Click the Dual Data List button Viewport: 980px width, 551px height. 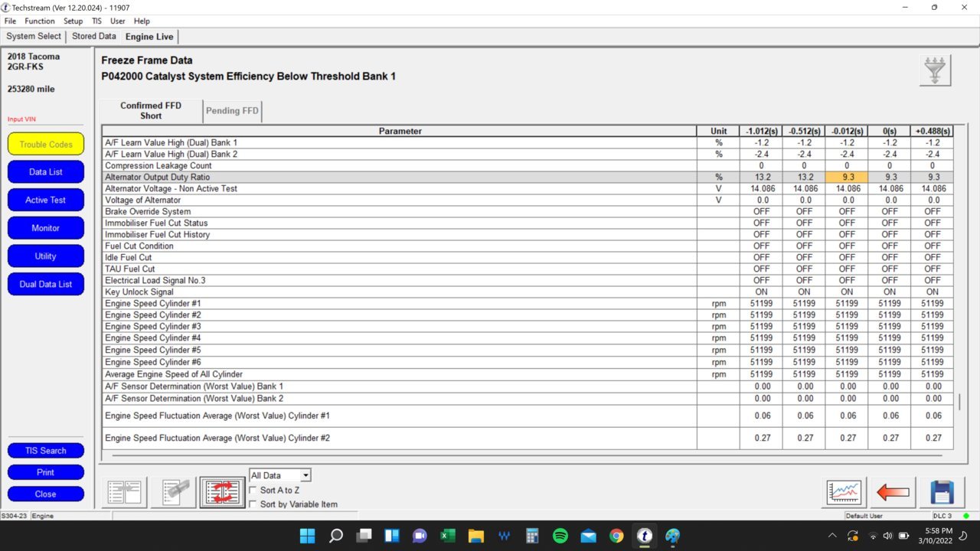click(46, 284)
